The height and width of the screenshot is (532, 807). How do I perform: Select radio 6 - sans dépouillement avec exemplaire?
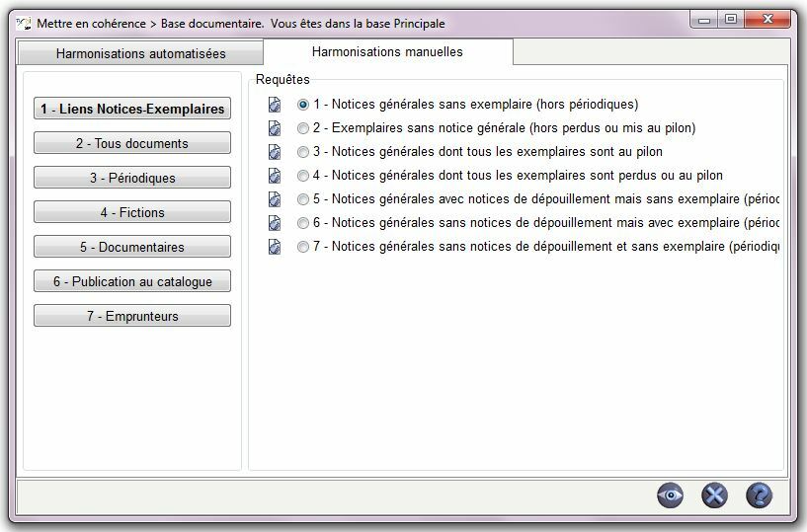point(303,223)
